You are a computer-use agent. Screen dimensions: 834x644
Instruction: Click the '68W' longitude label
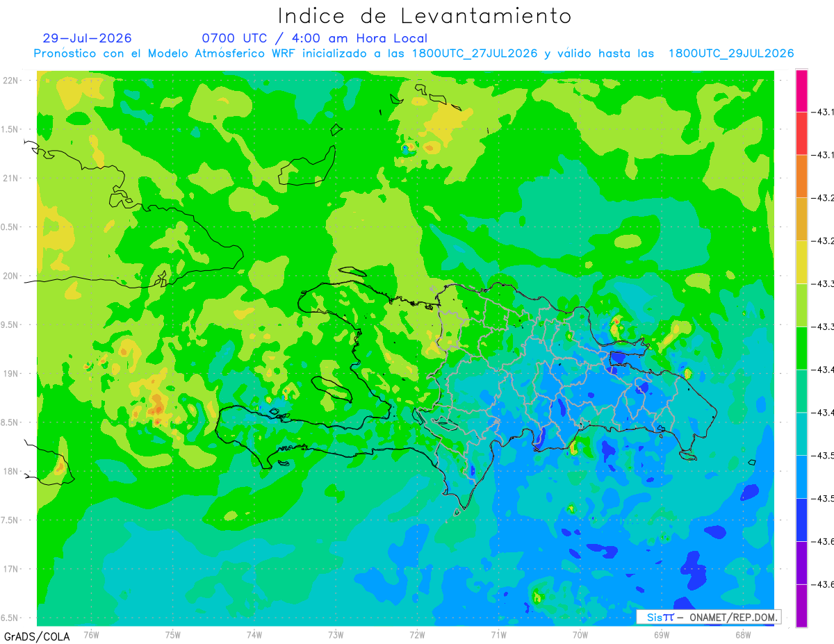coord(743,635)
